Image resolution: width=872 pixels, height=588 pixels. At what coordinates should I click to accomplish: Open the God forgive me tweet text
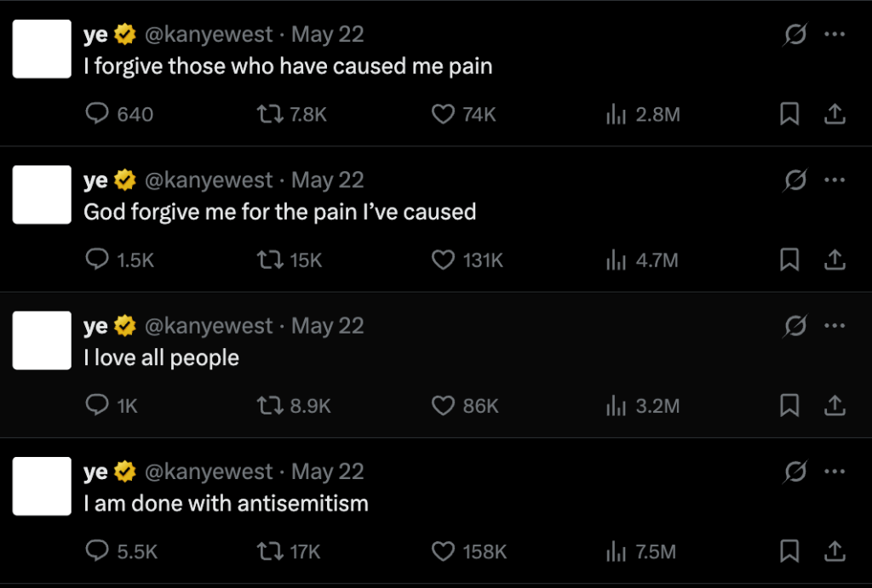[278, 212]
